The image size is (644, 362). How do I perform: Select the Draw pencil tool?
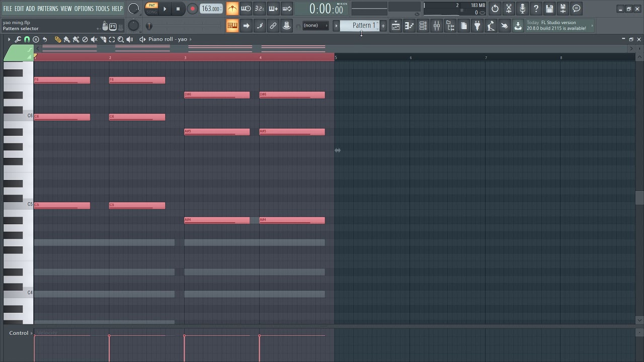[x=58, y=39]
